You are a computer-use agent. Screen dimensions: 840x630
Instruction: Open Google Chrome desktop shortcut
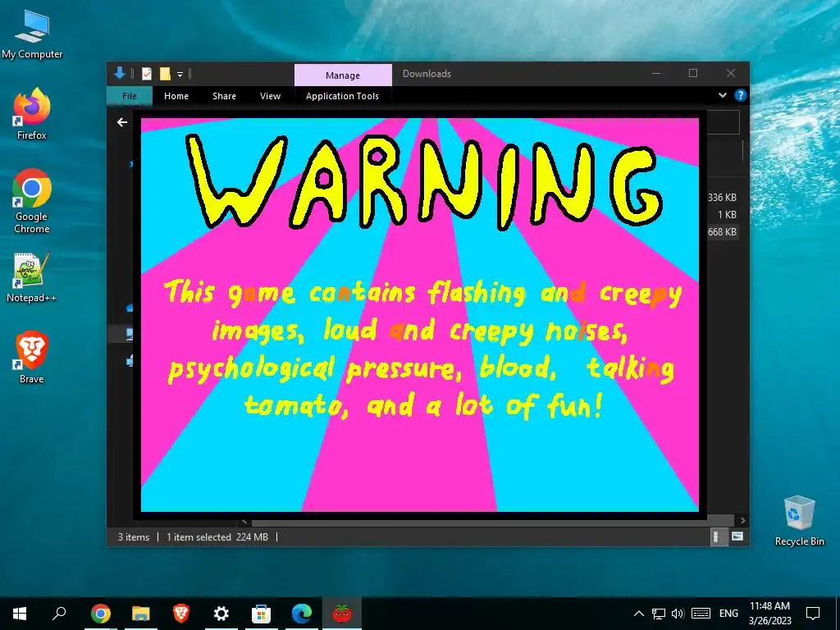click(x=32, y=201)
